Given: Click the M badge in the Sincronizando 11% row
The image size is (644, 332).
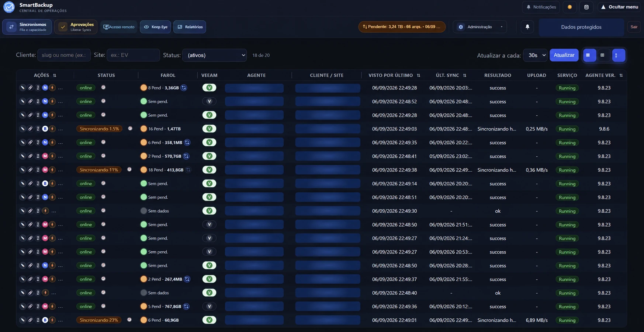Looking at the screenshot, I should tap(45, 170).
